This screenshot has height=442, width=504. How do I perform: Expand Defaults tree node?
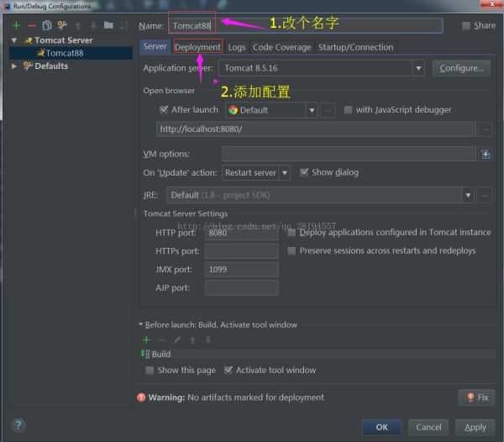(14, 66)
